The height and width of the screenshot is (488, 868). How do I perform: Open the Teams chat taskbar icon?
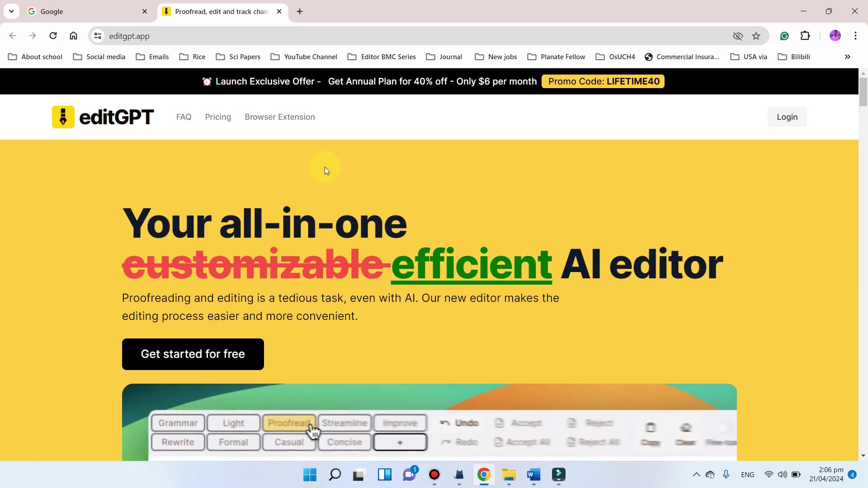click(410, 474)
